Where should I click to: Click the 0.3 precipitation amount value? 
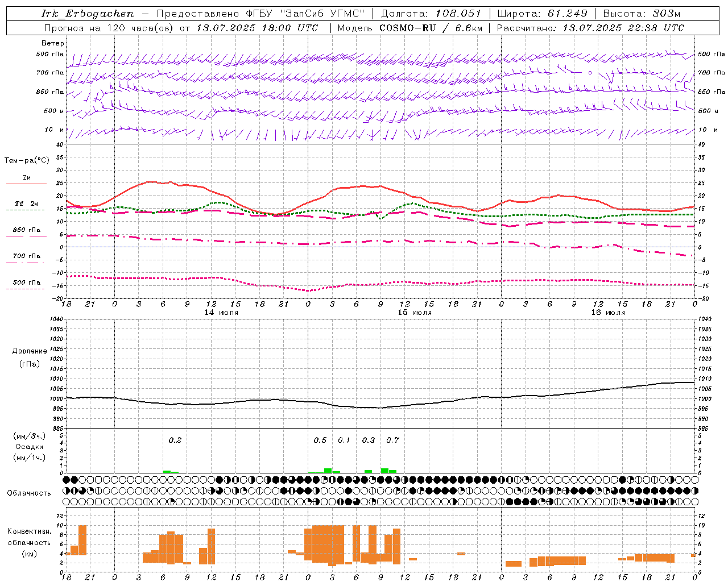pyautogui.click(x=369, y=440)
